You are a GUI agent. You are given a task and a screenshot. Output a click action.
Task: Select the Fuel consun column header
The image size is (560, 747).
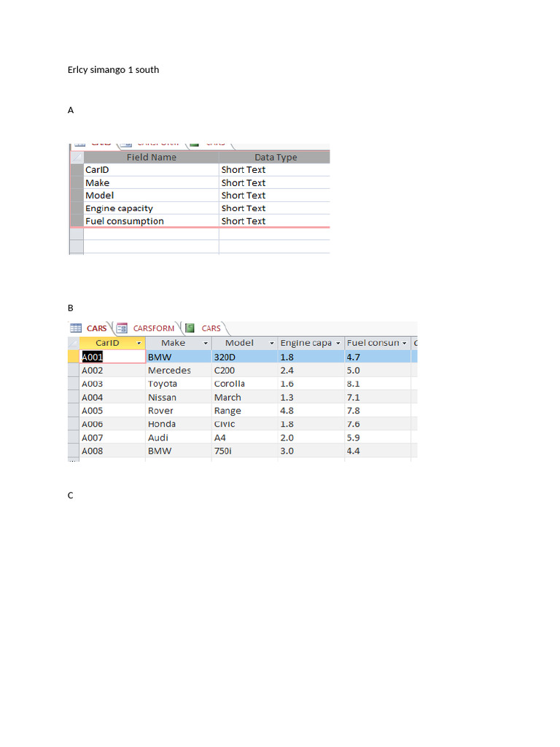point(378,343)
